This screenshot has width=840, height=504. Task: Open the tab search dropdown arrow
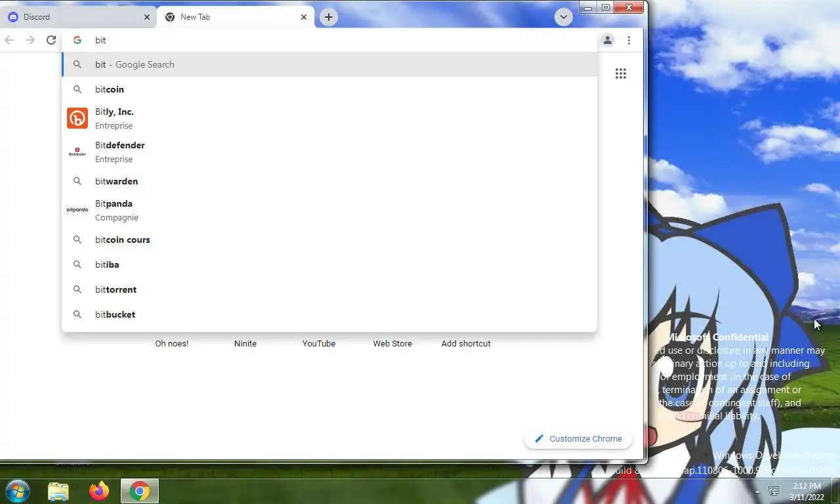[563, 17]
